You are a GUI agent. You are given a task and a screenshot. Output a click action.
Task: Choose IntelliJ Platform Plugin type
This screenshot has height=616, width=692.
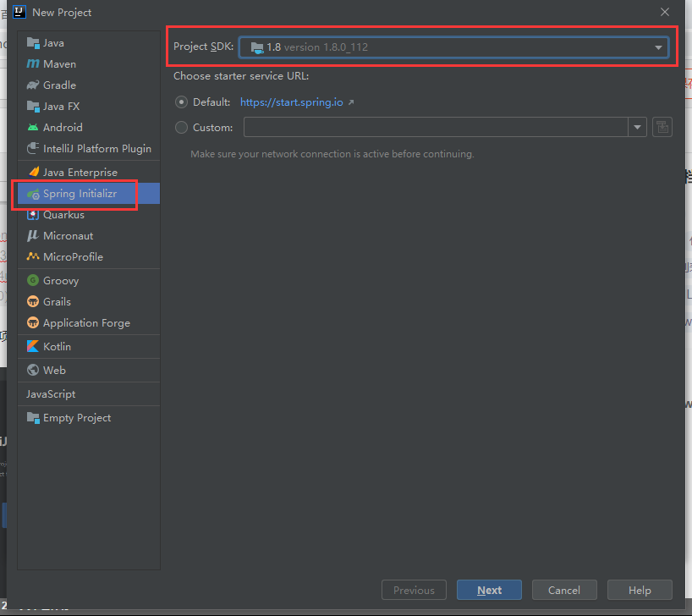89,148
